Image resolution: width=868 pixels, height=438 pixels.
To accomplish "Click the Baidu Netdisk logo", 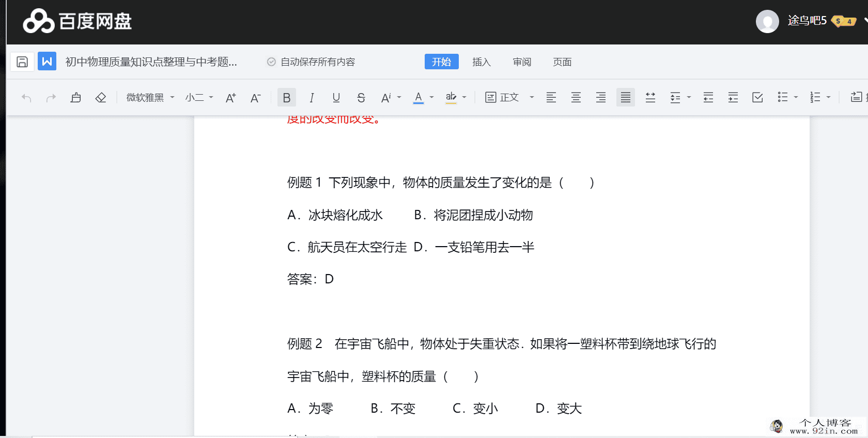I will point(78,21).
